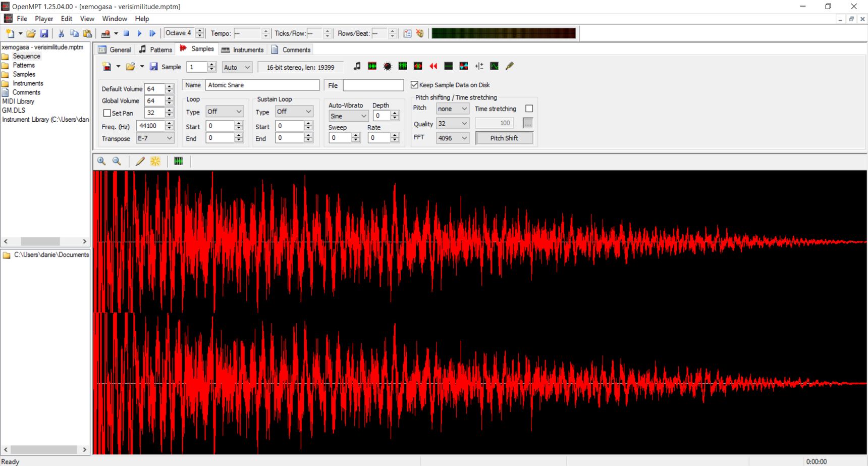Screen dimensions: 868x466
Task: Reverse the sample with red double-arrow icon
Action: 433,66
